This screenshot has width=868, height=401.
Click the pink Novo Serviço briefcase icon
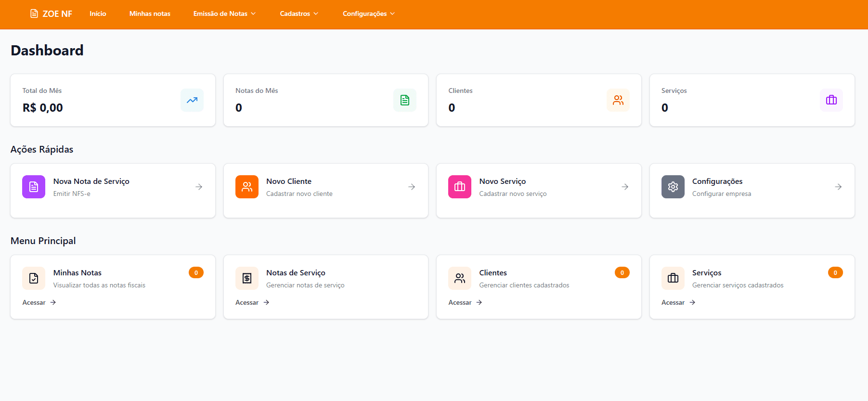(x=460, y=187)
